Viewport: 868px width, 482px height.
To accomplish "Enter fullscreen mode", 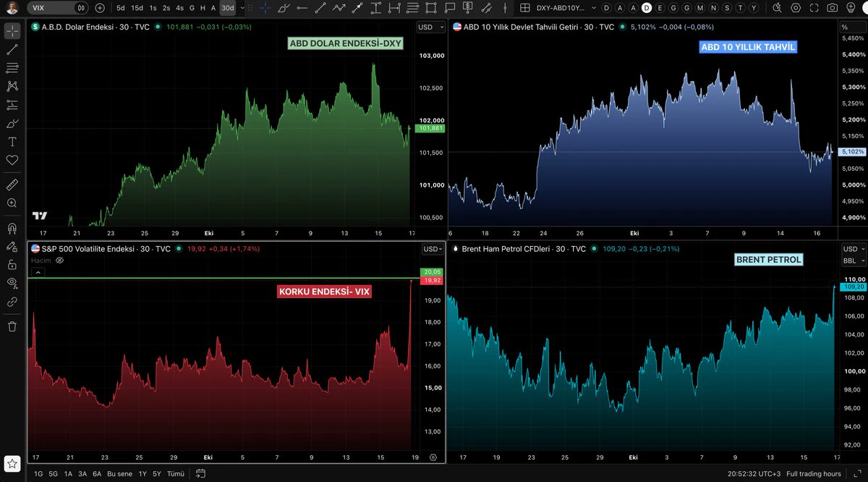I will click(x=814, y=8).
